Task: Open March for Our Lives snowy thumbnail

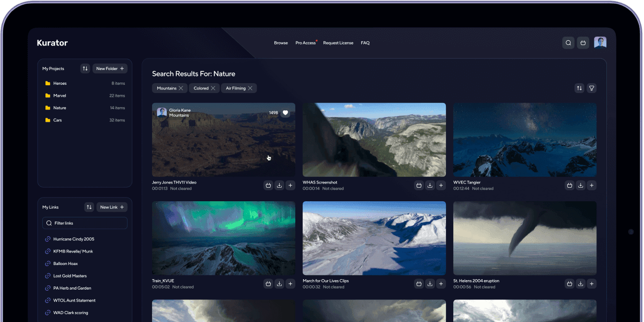Action: click(374, 238)
